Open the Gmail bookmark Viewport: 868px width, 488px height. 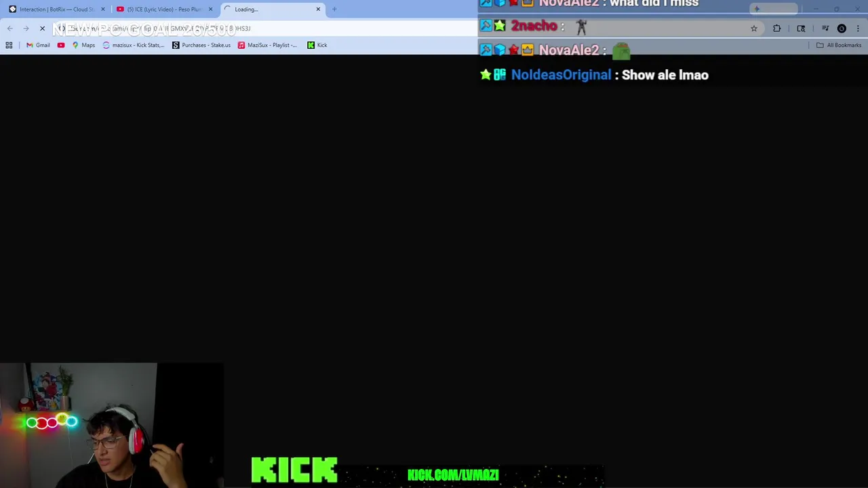[x=38, y=45]
